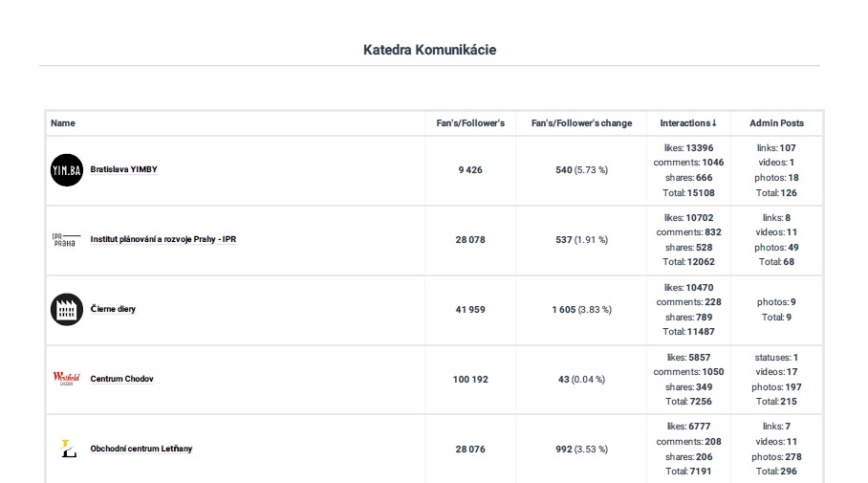The height and width of the screenshot is (483, 868).
Task: Sort table by Interactions column
Action: click(688, 123)
